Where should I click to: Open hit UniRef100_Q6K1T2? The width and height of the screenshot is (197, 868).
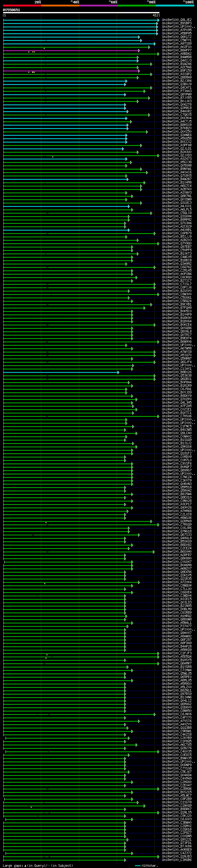(x=177, y=37)
